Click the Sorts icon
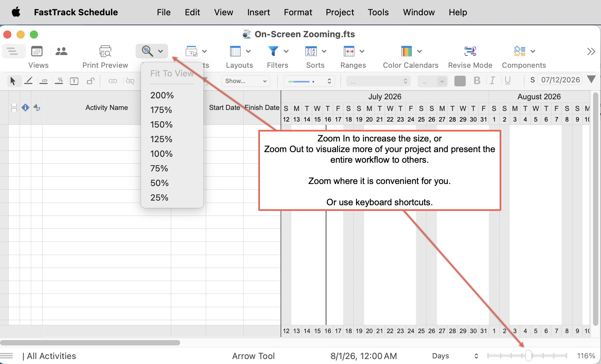601x364 pixels. tap(311, 51)
